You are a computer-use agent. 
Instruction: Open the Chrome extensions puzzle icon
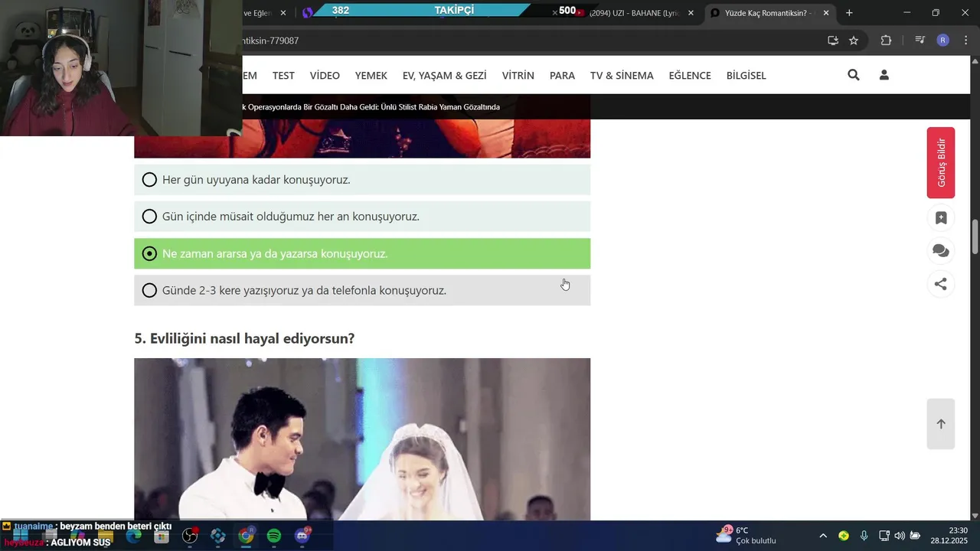887,41
